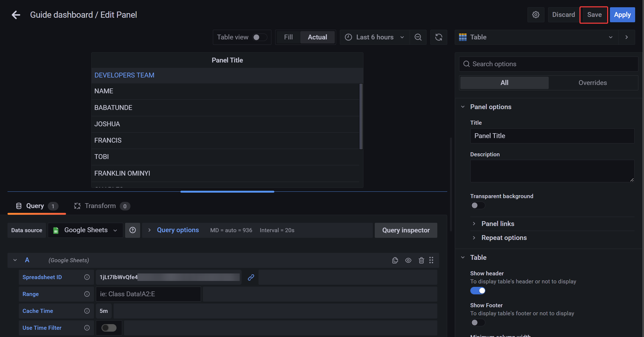
Task: Expand Query options
Action: click(178, 230)
